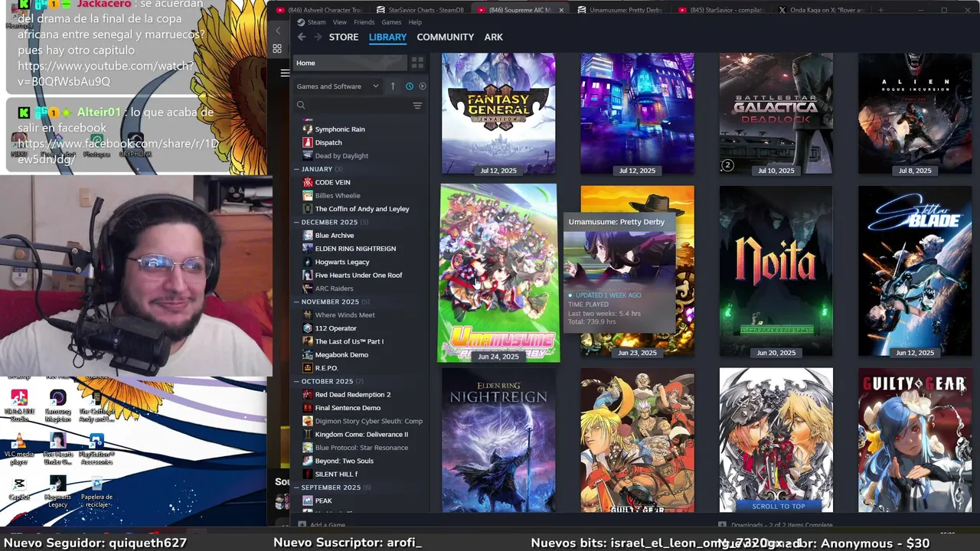Open the Friends menu

coord(364,22)
